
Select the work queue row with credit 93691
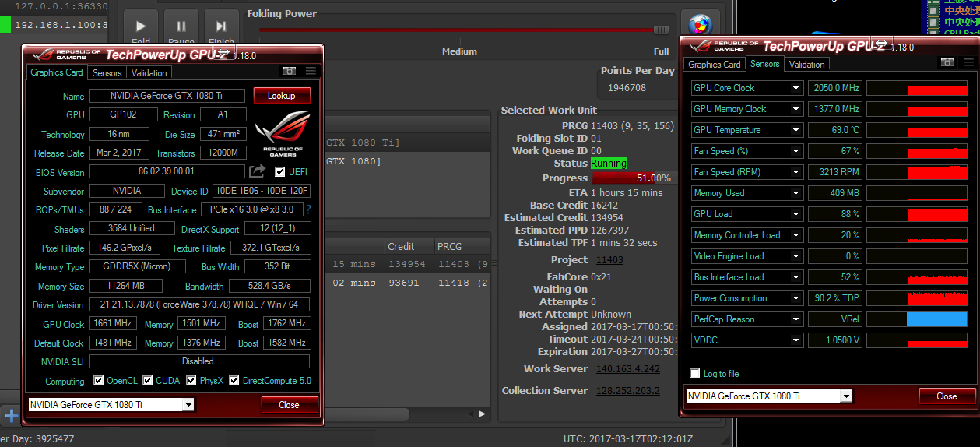point(409,283)
